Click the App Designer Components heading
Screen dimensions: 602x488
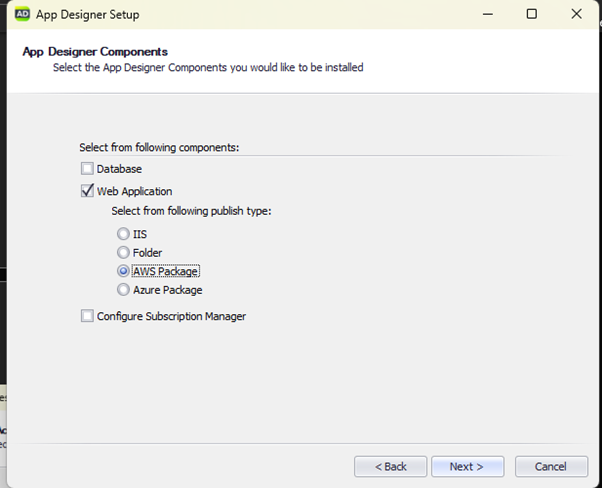tap(95, 52)
